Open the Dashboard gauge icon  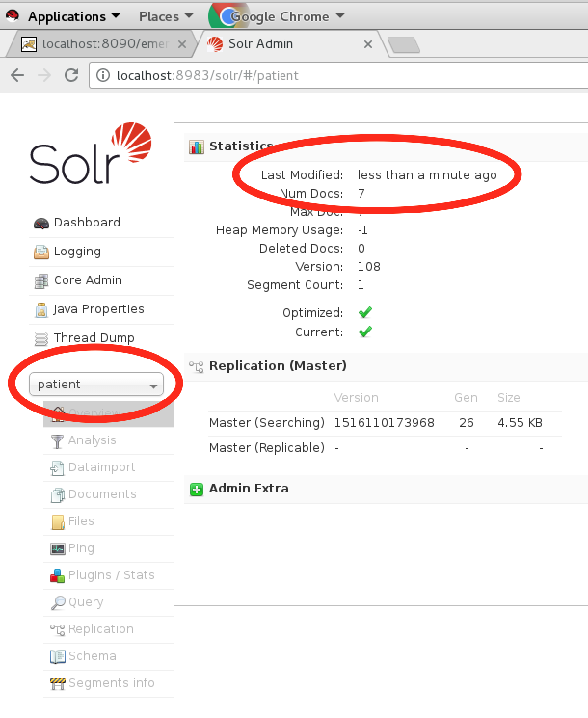[x=41, y=223]
